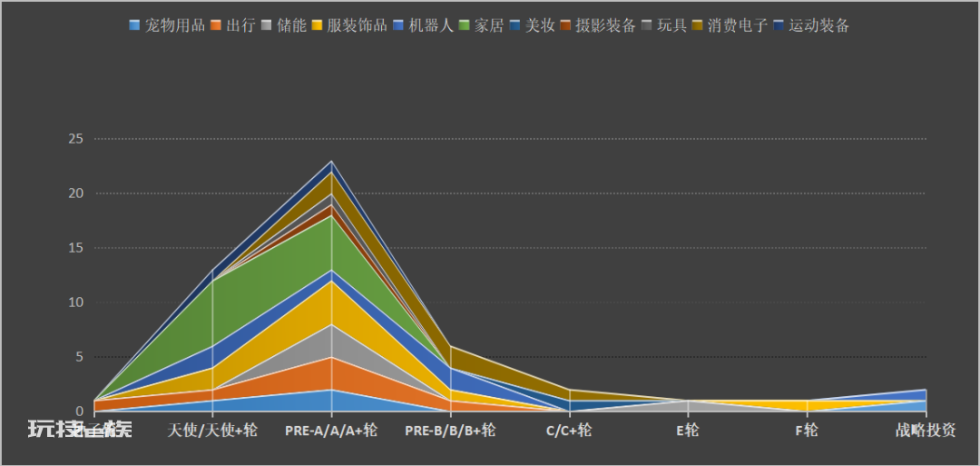Select the 美妆 legend label
The image size is (980, 466).
point(540,26)
